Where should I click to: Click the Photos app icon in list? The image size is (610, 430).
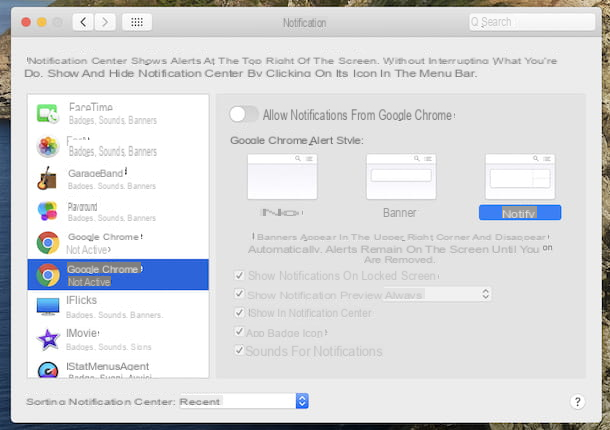point(47,146)
